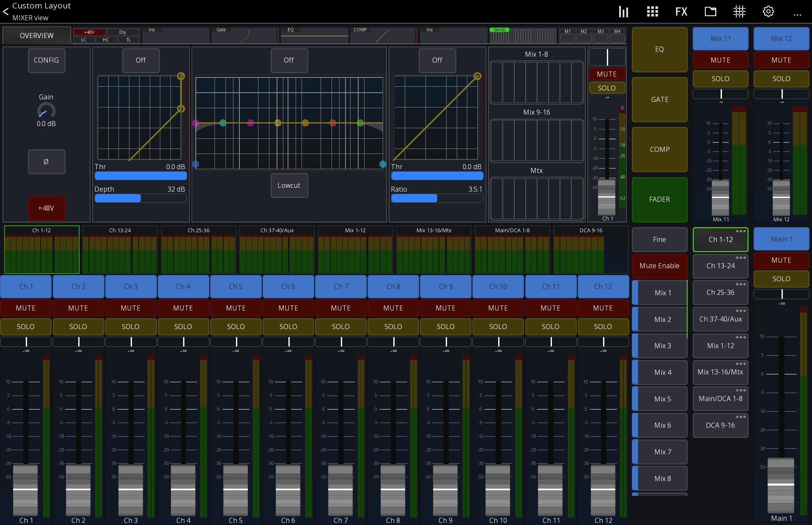The height and width of the screenshot is (525, 812).
Task: Solo channel Ch 3
Action: point(131,327)
